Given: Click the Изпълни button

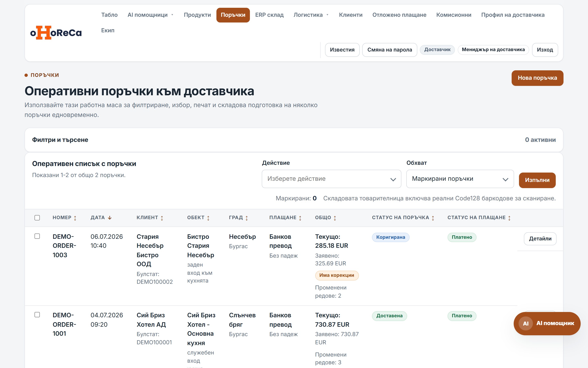Looking at the screenshot, I should (x=537, y=180).
